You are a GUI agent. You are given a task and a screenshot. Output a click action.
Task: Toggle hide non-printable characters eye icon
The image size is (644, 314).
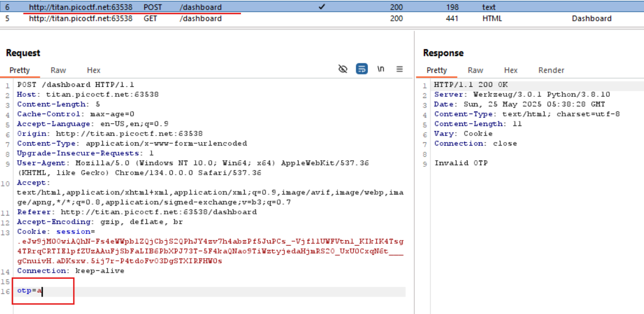[x=343, y=69]
